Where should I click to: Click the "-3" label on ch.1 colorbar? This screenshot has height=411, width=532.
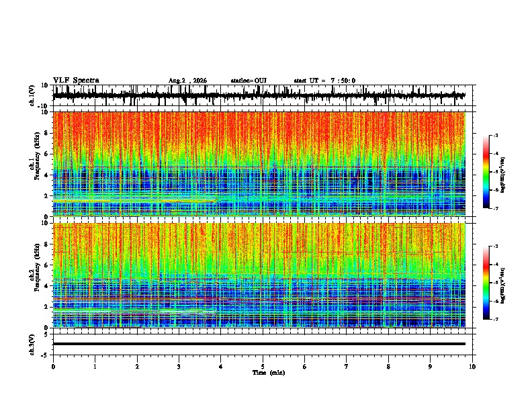(x=495, y=136)
